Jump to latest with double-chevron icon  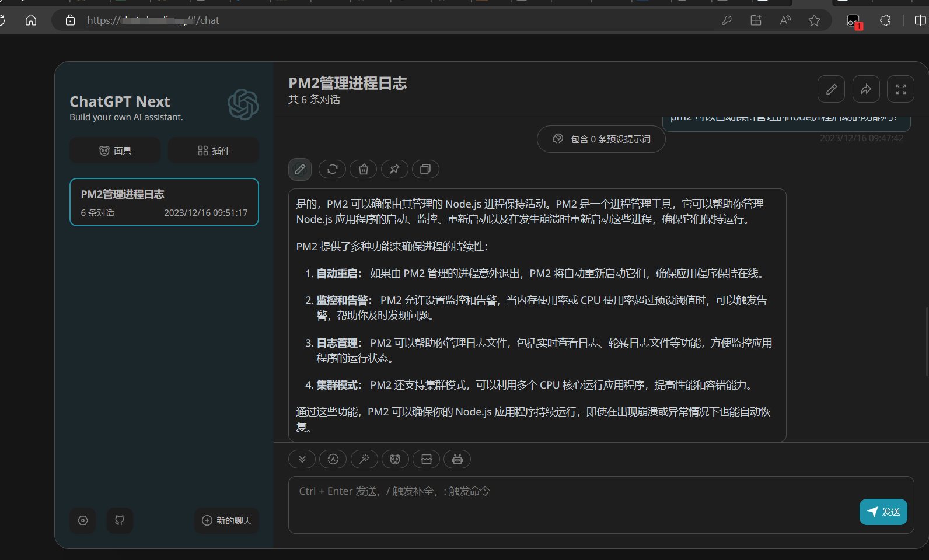pyautogui.click(x=302, y=459)
